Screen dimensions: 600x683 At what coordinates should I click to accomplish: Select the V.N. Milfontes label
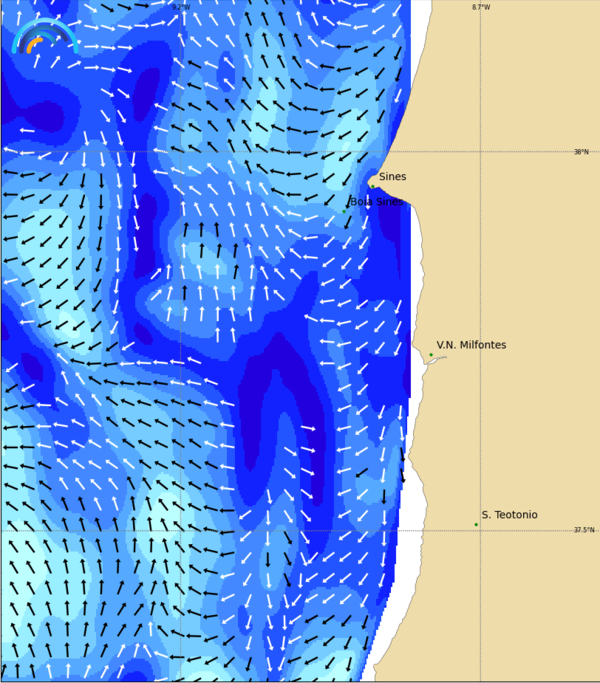coord(471,345)
